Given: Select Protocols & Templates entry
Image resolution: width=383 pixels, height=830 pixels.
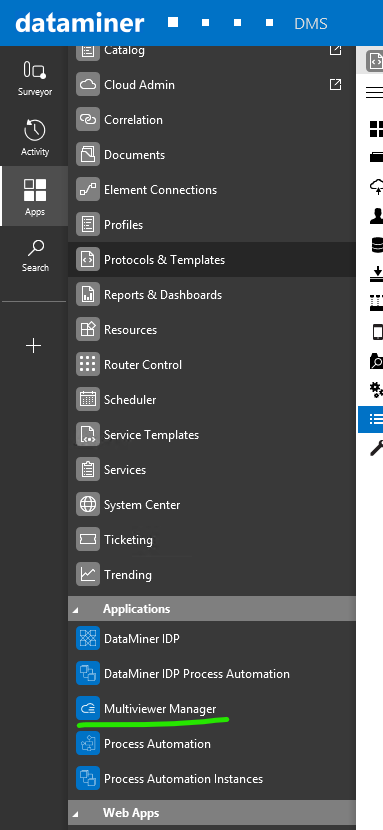Looking at the screenshot, I should coord(212,259).
